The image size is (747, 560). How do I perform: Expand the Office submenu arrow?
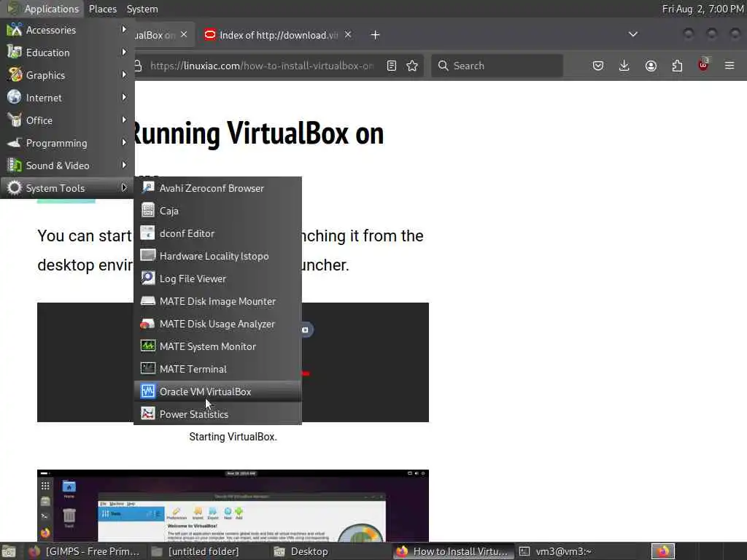[124, 120]
